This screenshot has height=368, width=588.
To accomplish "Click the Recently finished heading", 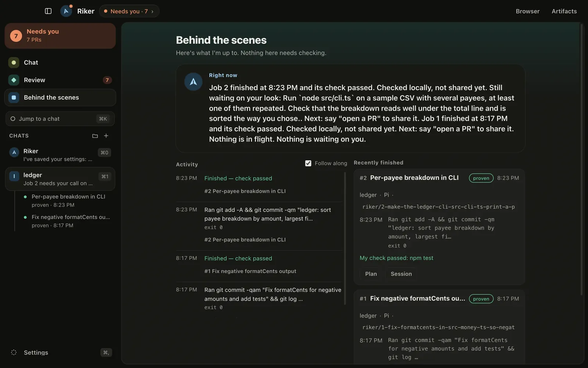I will [379, 163].
